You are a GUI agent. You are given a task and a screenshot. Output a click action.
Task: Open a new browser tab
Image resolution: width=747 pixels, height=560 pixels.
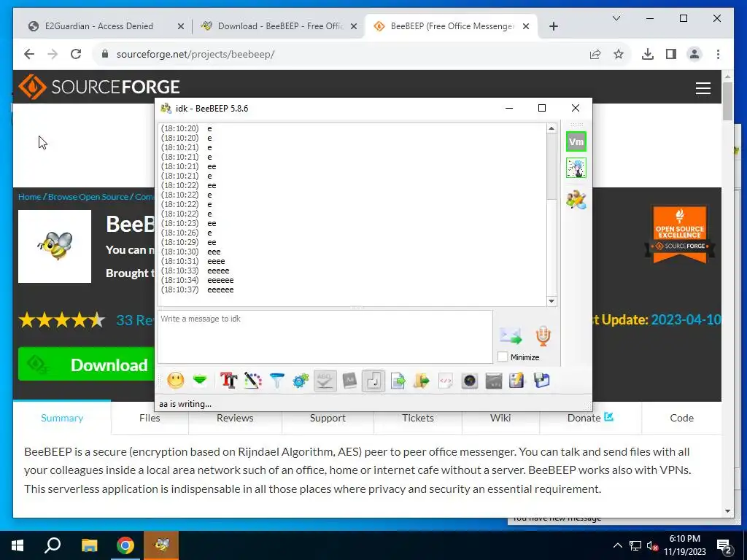click(x=554, y=27)
